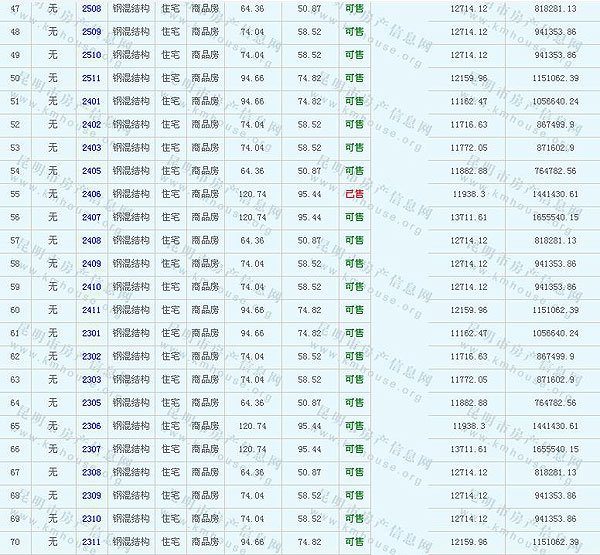Viewport: 600px width, 555px height.
Task: Click unit 2306 link
Action: 91,426
